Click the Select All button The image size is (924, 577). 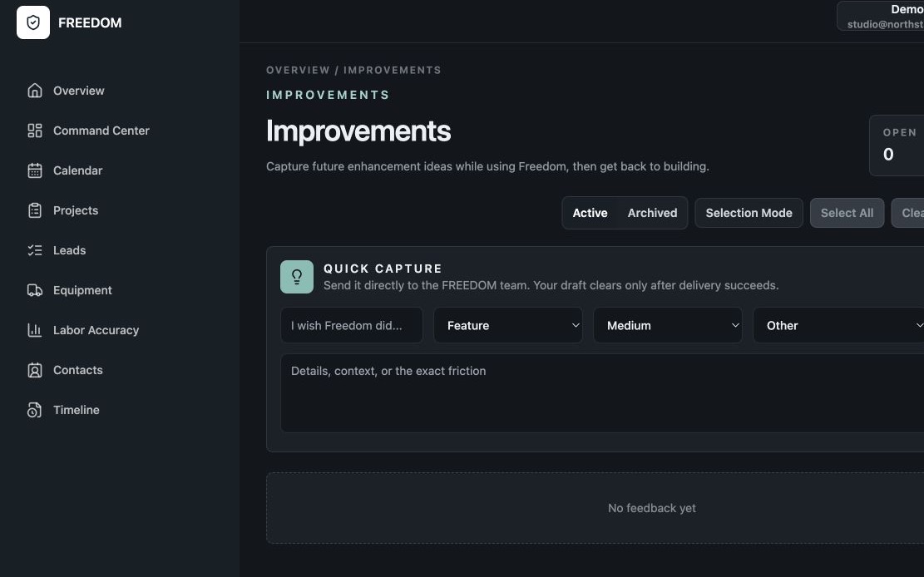click(847, 213)
